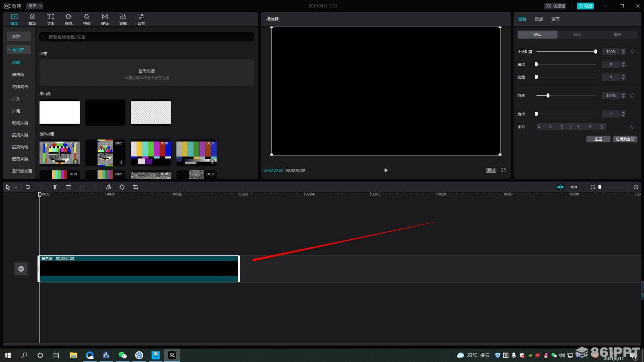The width and height of the screenshot is (644, 362).
Task: Switch to the 调节 tab in properties panel
Action: (x=555, y=19)
